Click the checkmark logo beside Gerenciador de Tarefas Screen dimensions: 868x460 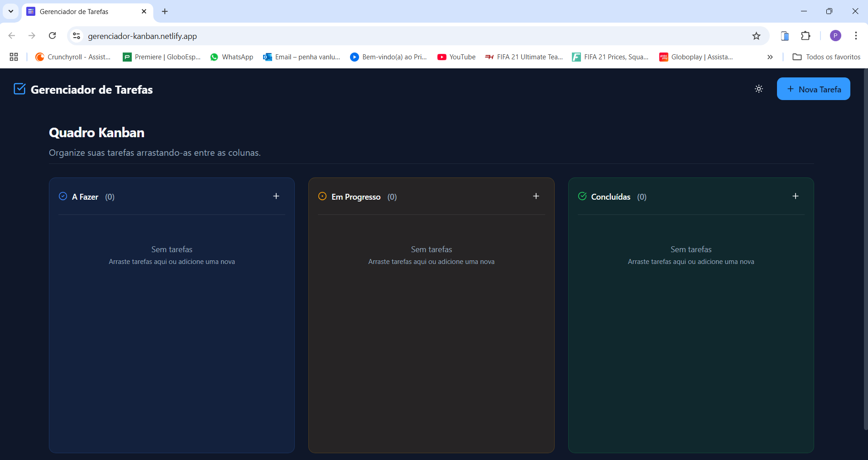tap(19, 89)
